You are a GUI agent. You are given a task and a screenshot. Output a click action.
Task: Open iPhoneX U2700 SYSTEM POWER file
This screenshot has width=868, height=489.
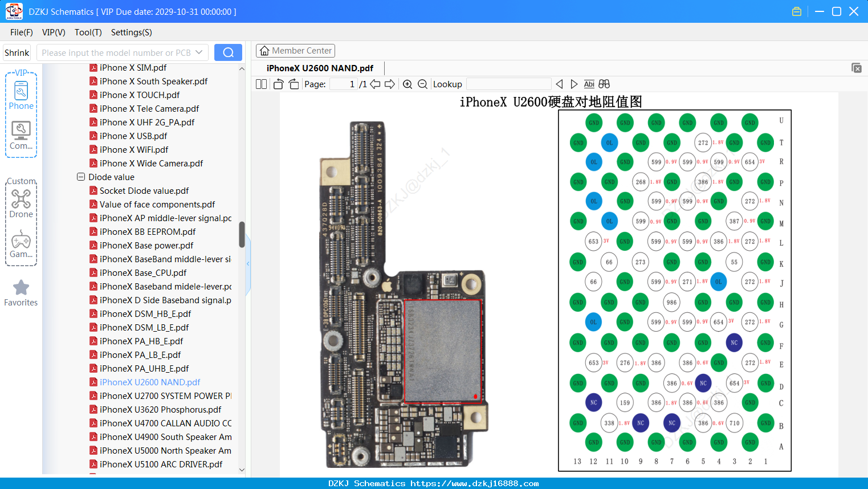coord(165,396)
